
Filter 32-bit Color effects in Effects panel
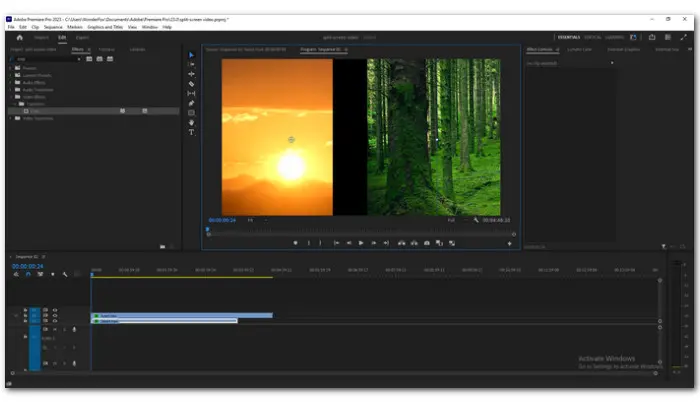pyautogui.click(x=100, y=59)
